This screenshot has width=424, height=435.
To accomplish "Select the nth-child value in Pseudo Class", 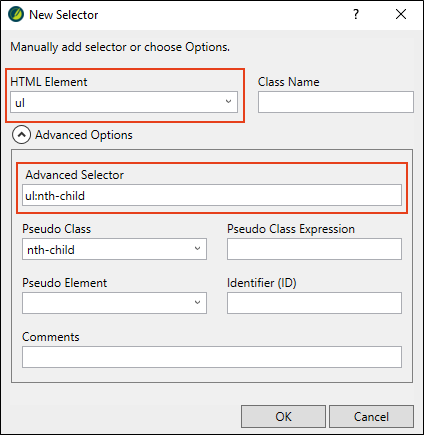I will coord(51,250).
